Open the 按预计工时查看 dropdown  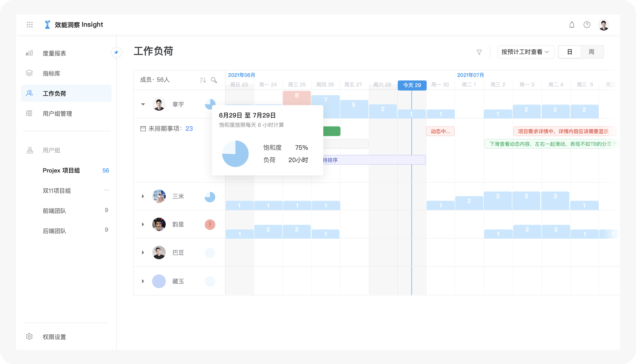click(526, 52)
